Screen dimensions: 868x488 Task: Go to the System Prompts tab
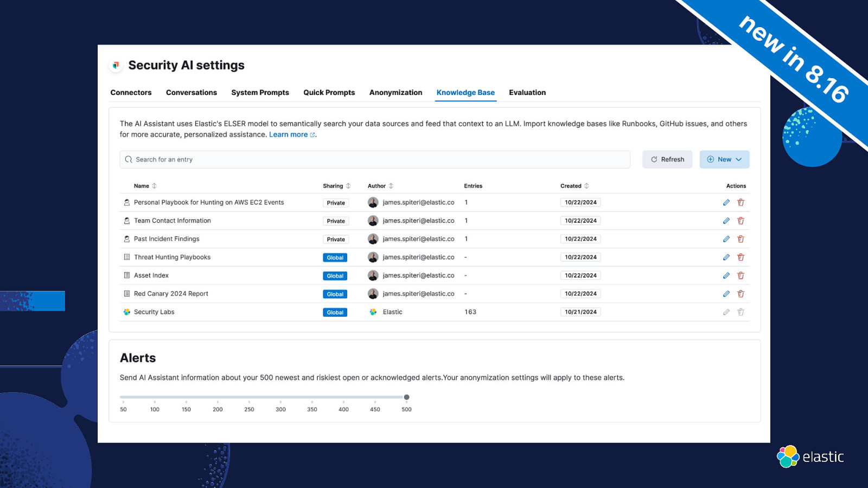click(x=260, y=93)
